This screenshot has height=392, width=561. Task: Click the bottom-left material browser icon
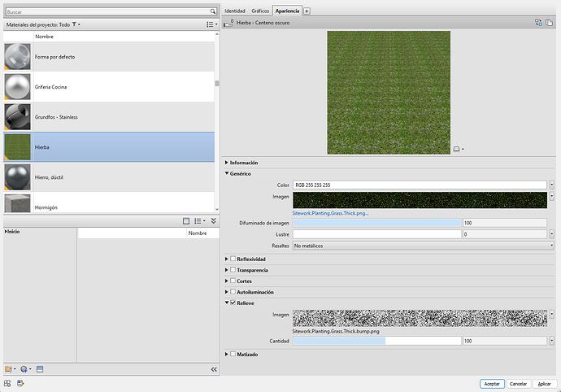[7, 383]
